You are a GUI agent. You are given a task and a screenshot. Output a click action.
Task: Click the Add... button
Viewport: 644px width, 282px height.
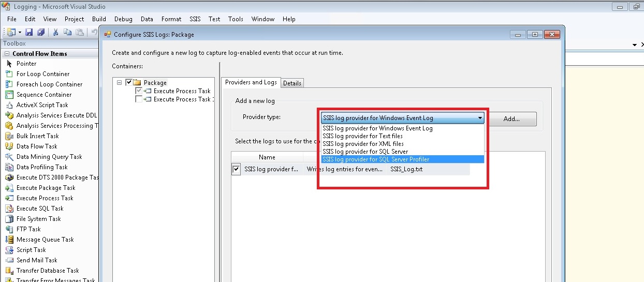[511, 119]
